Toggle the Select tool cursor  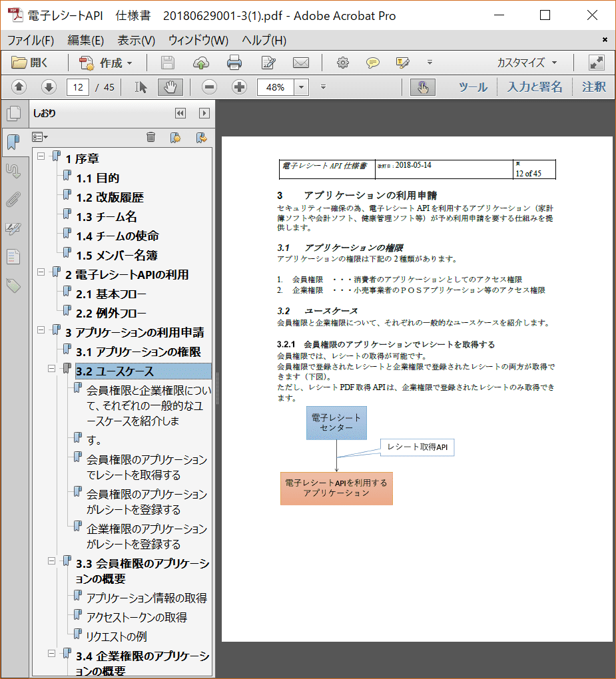(141, 87)
